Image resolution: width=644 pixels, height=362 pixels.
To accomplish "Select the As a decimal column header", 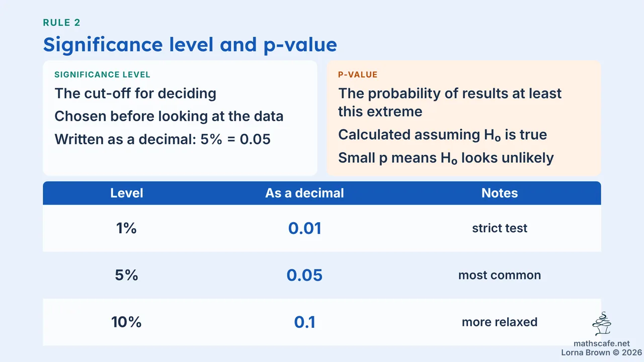I will 304,193.
